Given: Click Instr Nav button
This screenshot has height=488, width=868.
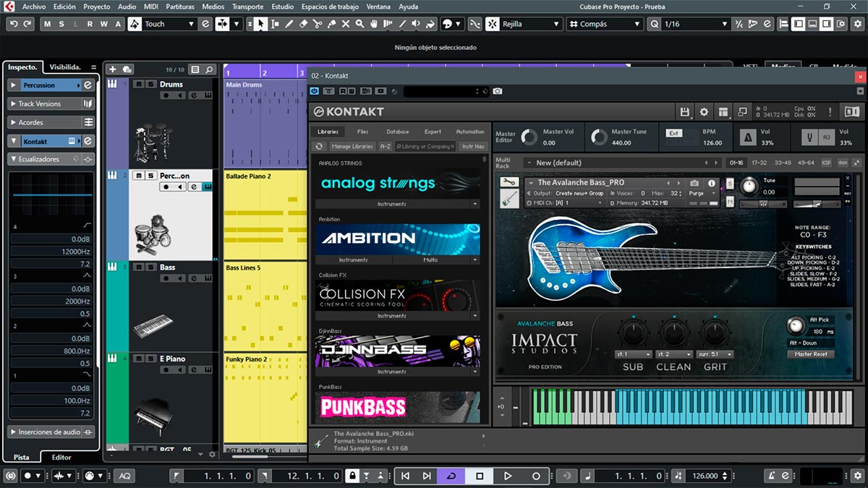Looking at the screenshot, I should (x=474, y=146).
